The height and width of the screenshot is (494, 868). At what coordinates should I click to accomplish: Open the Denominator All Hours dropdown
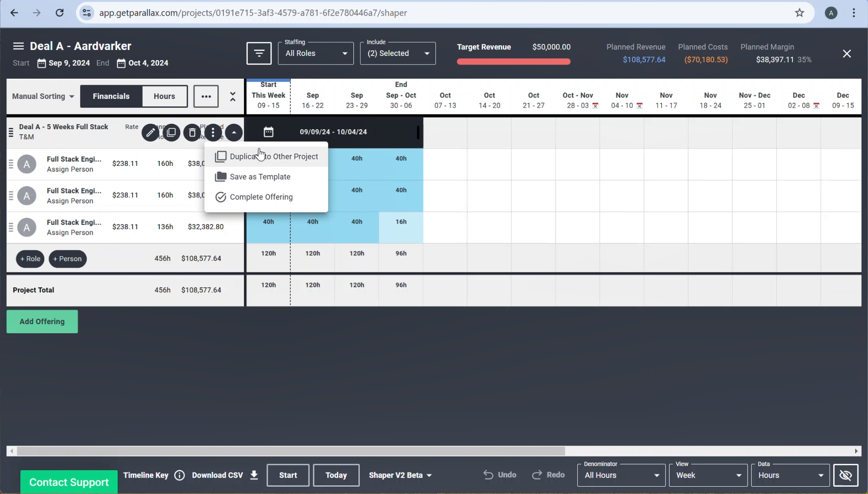620,475
